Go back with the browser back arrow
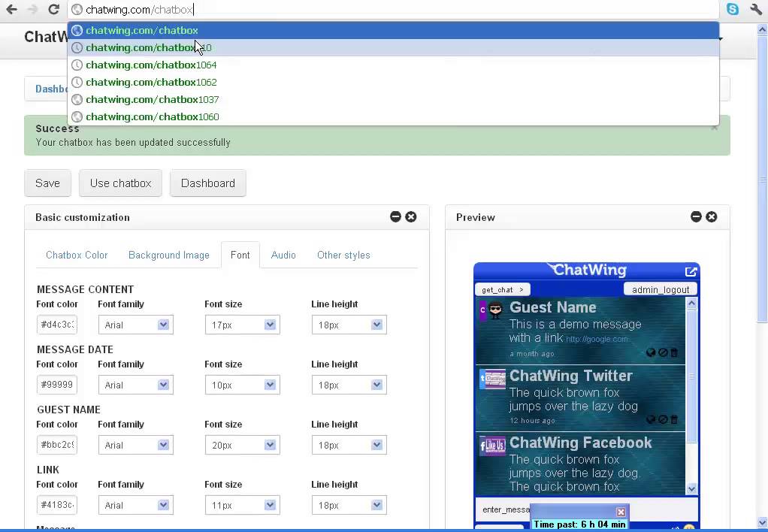768x532 pixels. (11, 9)
